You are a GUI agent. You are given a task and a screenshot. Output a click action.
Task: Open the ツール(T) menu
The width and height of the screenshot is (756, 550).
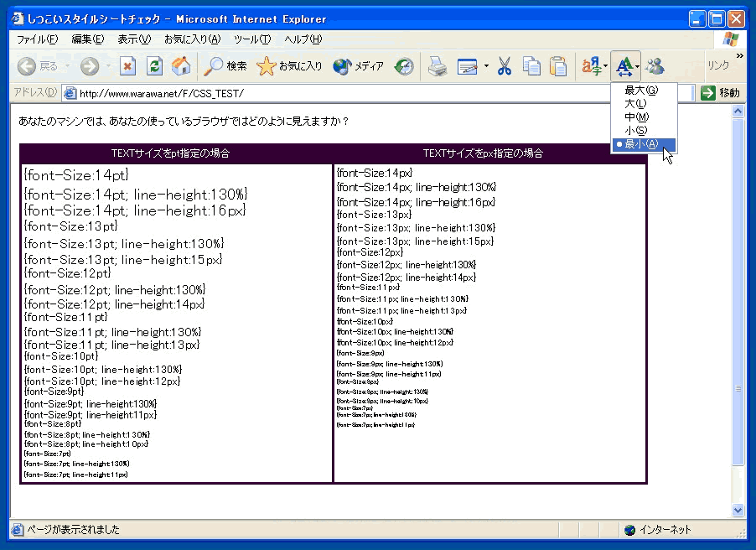[252, 39]
